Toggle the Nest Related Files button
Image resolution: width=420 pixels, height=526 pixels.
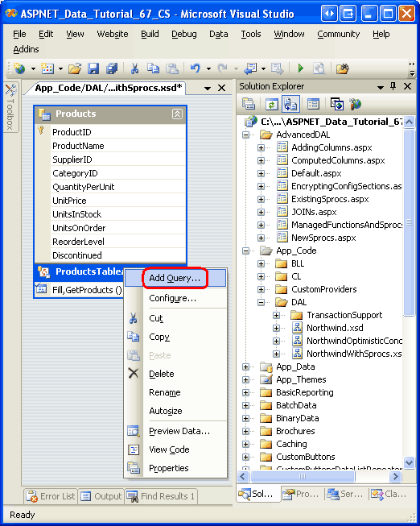point(290,105)
